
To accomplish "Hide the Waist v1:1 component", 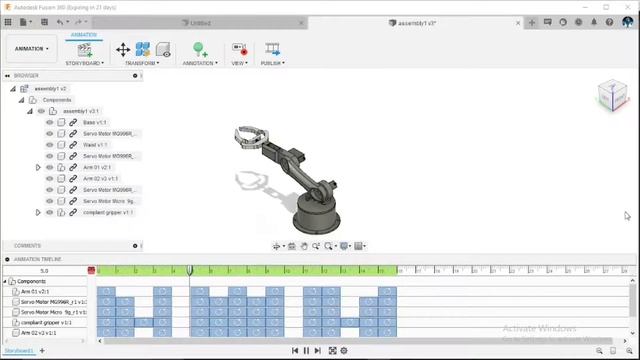I will [50, 145].
